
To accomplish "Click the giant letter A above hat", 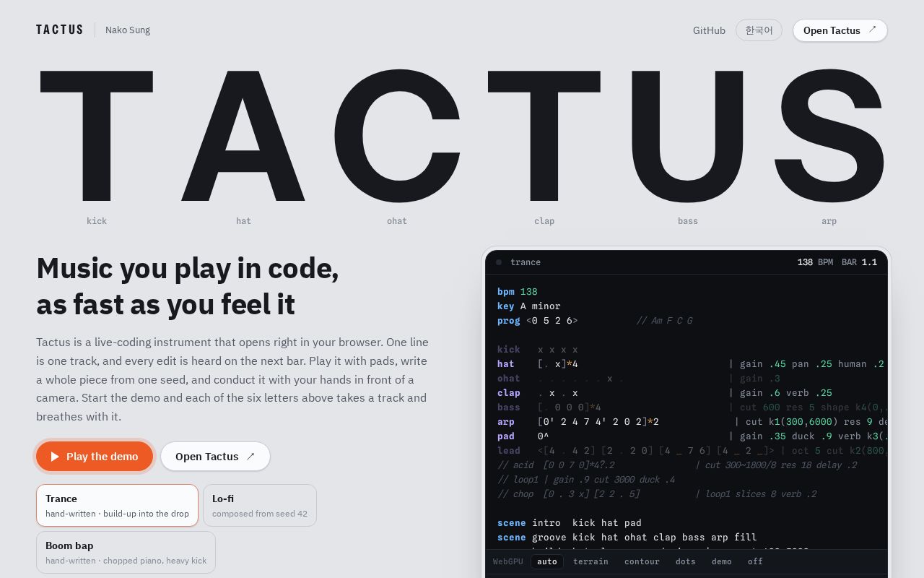I will (x=243, y=135).
